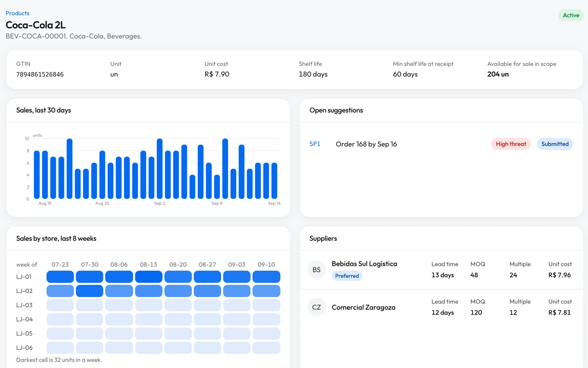
Task: Click the first bar in sales chart
Action: click(x=37, y=175)
